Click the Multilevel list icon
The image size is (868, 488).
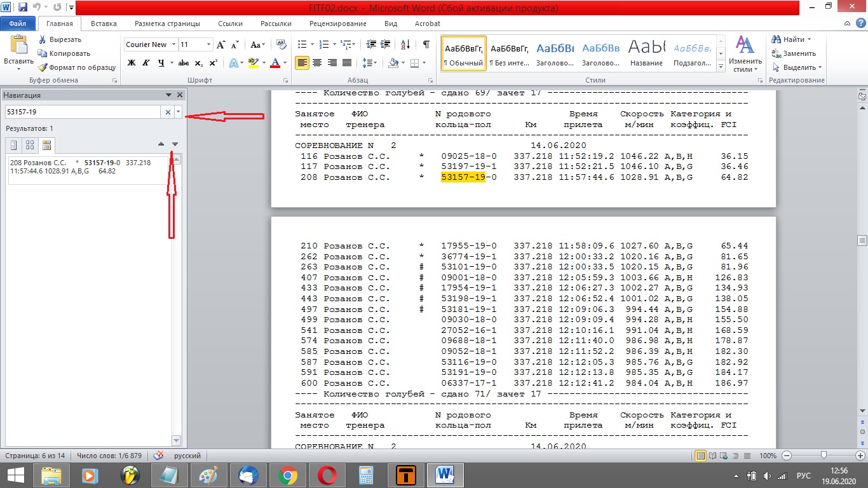[x=345, y=44]
